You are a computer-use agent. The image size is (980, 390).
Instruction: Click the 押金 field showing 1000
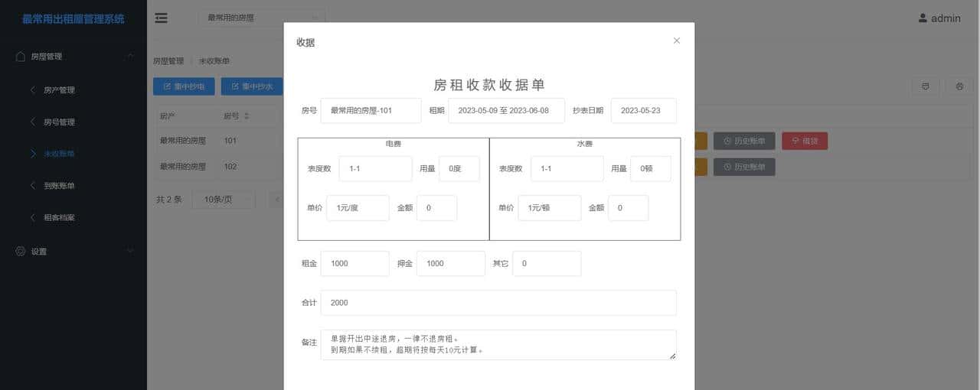[450, 263]
